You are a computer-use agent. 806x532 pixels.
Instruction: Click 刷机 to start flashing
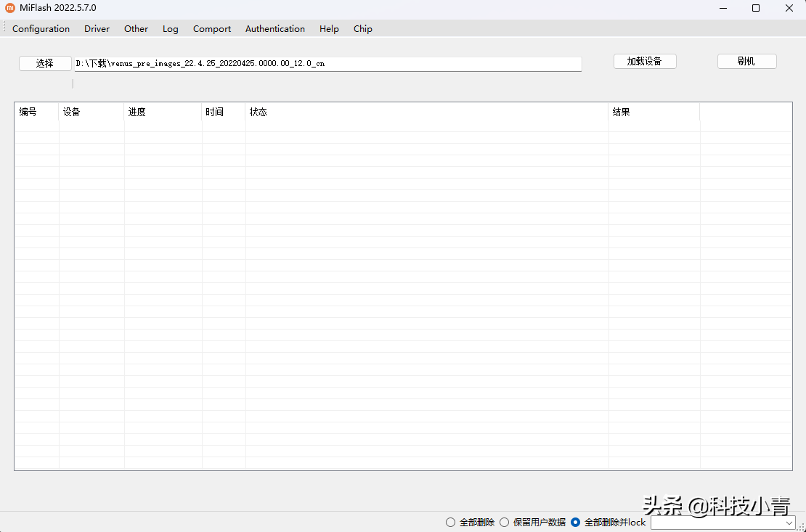746,61
